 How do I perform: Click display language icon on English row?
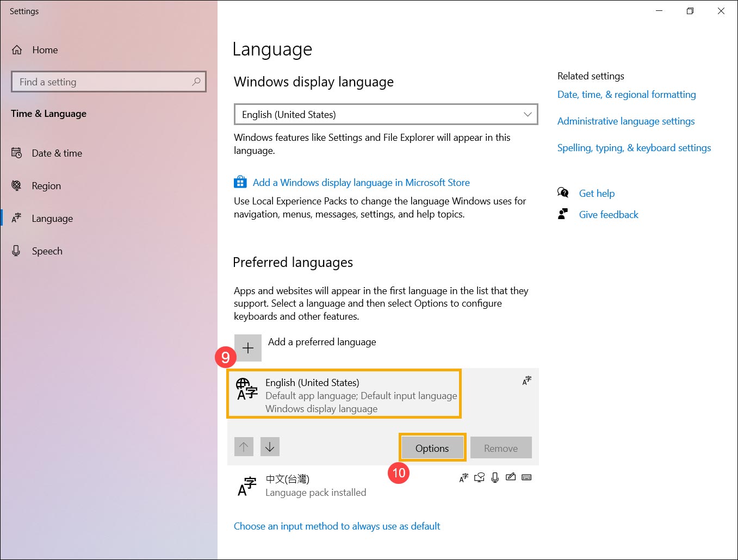click(x=526, y=381)
